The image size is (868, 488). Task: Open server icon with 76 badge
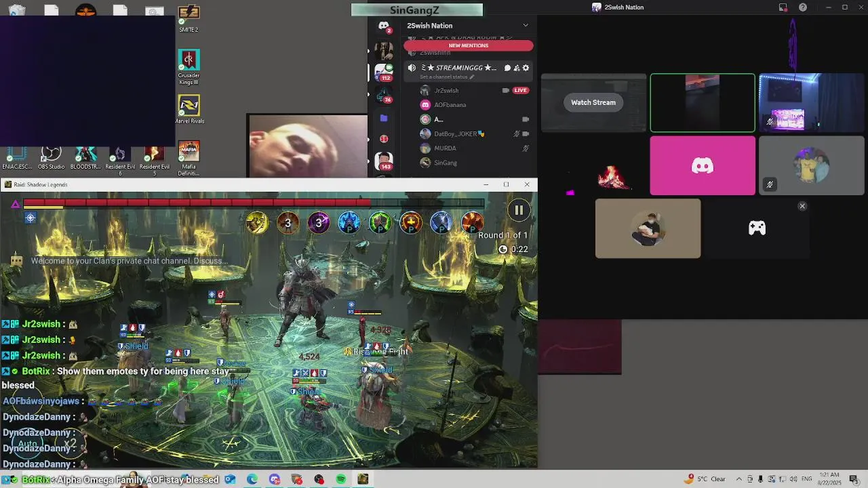pyautogui.click(x=384, y=94)
